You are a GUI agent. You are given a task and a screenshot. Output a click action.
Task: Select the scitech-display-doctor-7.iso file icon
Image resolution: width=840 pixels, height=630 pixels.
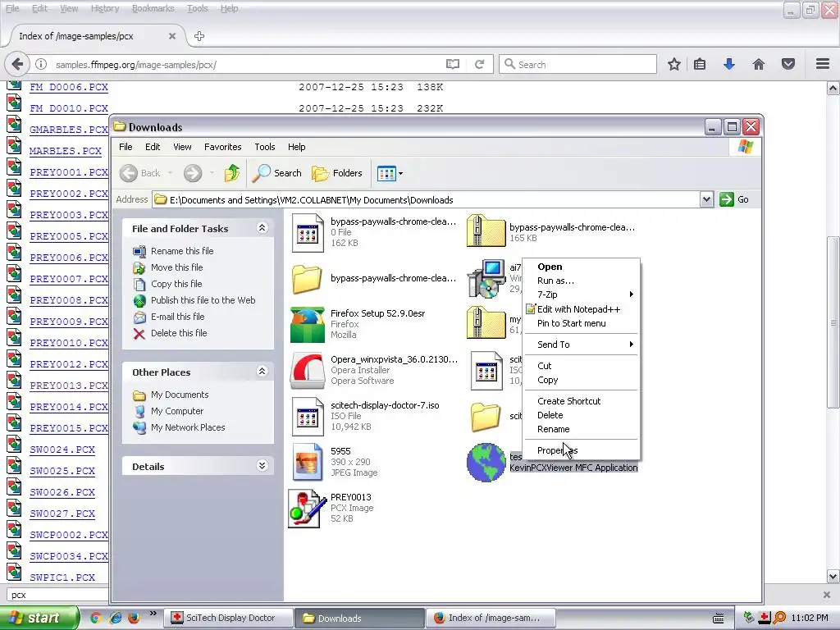pos(307,416)
